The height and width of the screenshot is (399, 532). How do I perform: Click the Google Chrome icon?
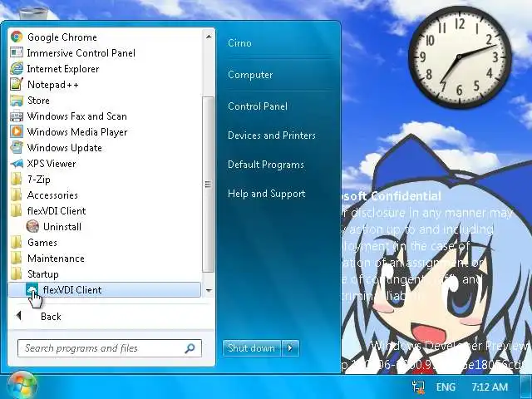(17, 37)
